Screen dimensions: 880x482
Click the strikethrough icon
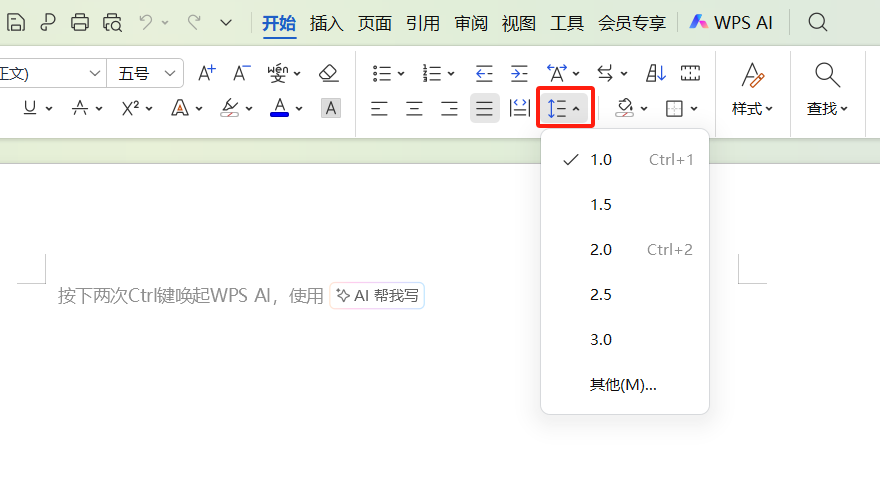(80, 108)
